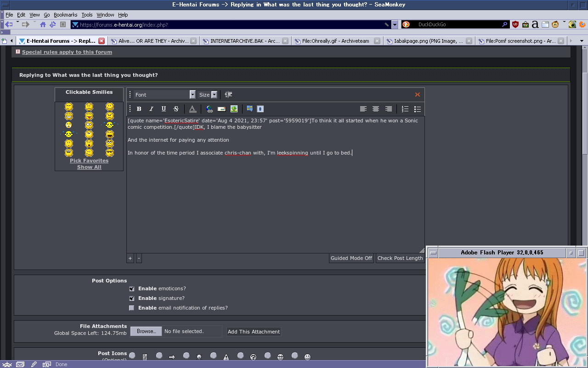Close the editor toolbar with orange X
This screenshot has height=368, width=588.
[418, 95]
